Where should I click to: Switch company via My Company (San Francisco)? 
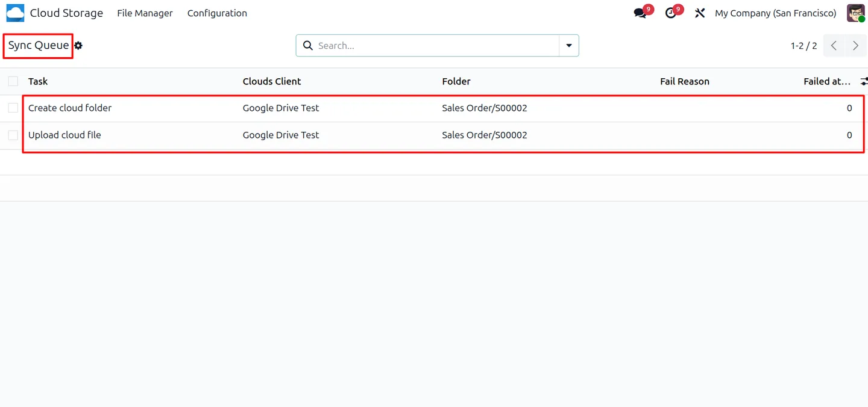pos(775,13)
